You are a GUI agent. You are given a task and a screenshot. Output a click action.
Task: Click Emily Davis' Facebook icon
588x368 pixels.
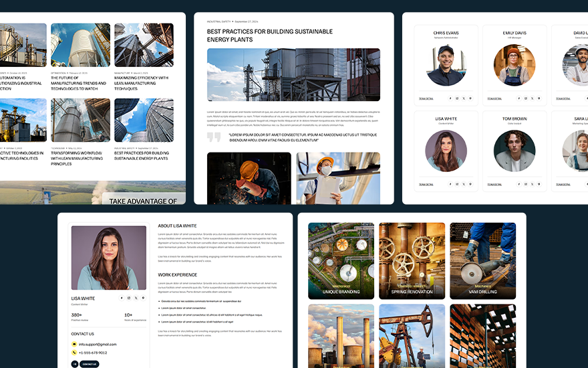point(519,98)
